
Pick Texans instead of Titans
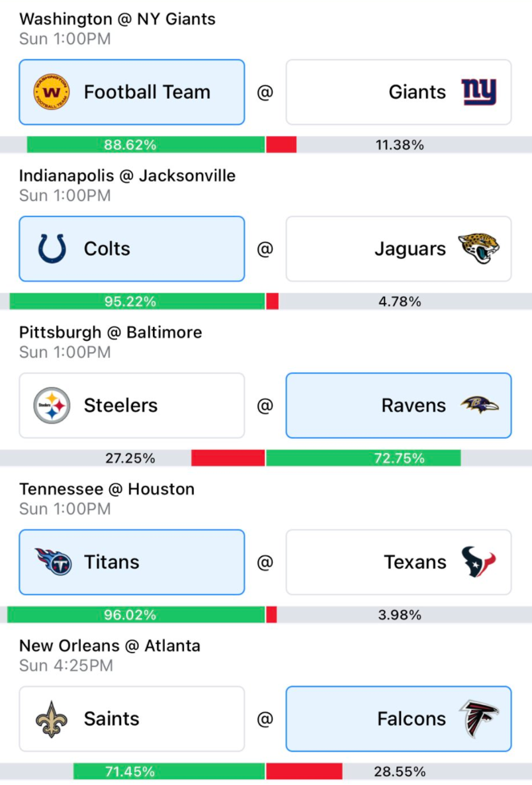tap(398, 562)
